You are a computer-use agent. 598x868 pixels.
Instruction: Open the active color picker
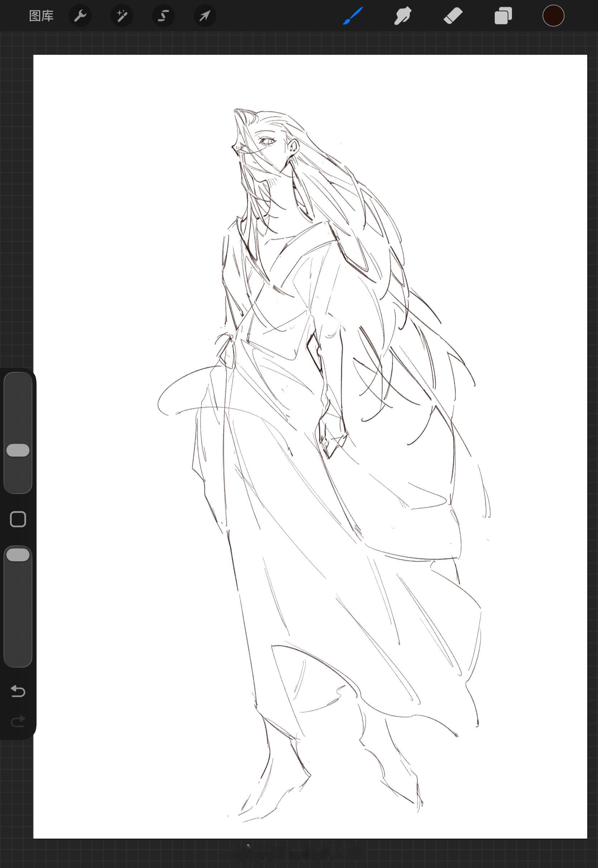point(554,16)
